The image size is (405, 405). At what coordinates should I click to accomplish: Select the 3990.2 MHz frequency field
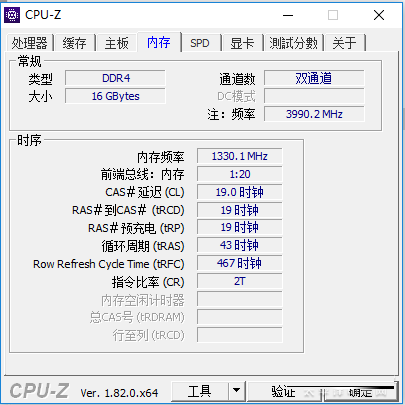(x=314, y=114)
